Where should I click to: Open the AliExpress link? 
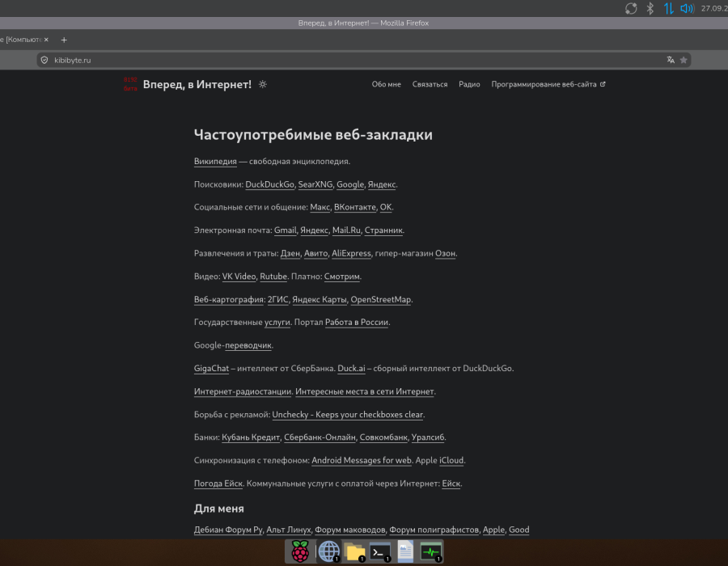351,254
